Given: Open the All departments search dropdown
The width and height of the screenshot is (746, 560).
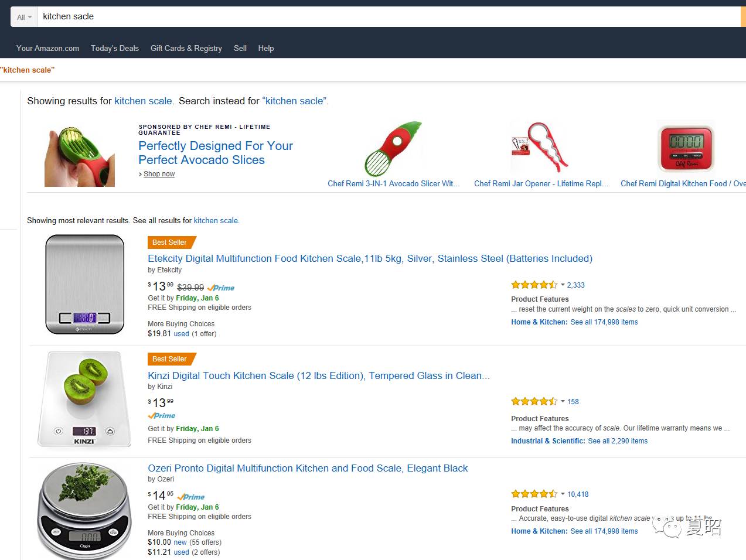Looking at the screenshot, I should click(24, 17).
